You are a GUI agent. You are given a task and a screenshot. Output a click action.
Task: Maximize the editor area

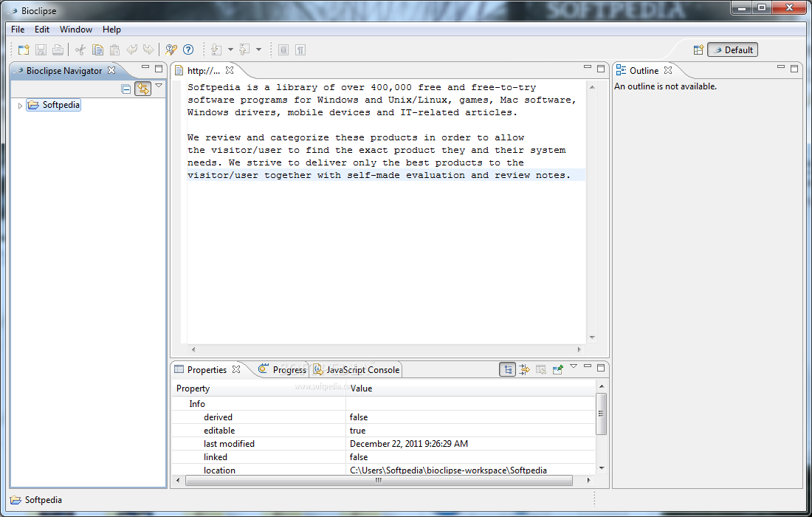click(601, 69)
